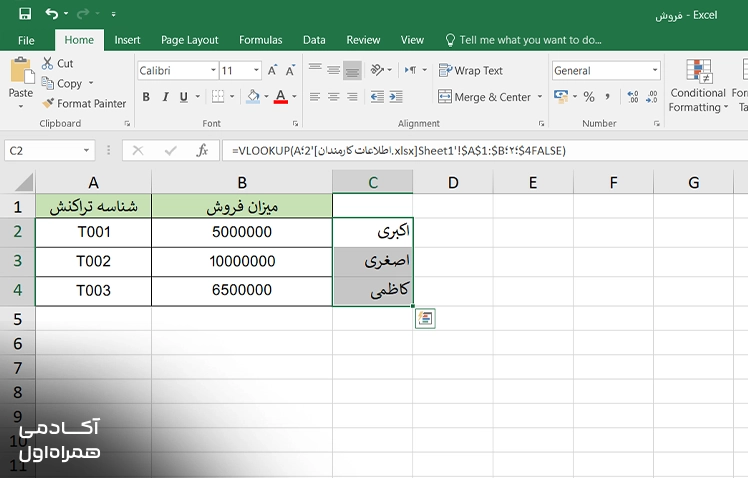Click the Undo arrow icon
This screenshot has height=478, width=748.
[x=52, y=14]
